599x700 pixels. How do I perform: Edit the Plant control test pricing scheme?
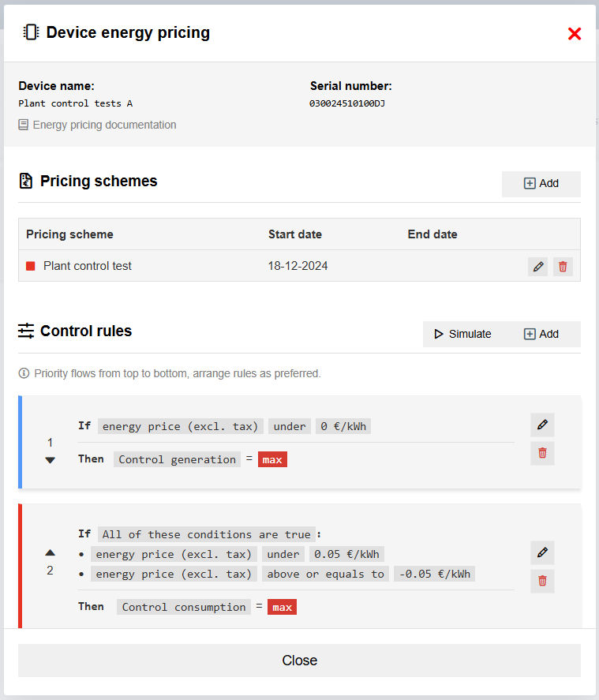coord(538,267)
